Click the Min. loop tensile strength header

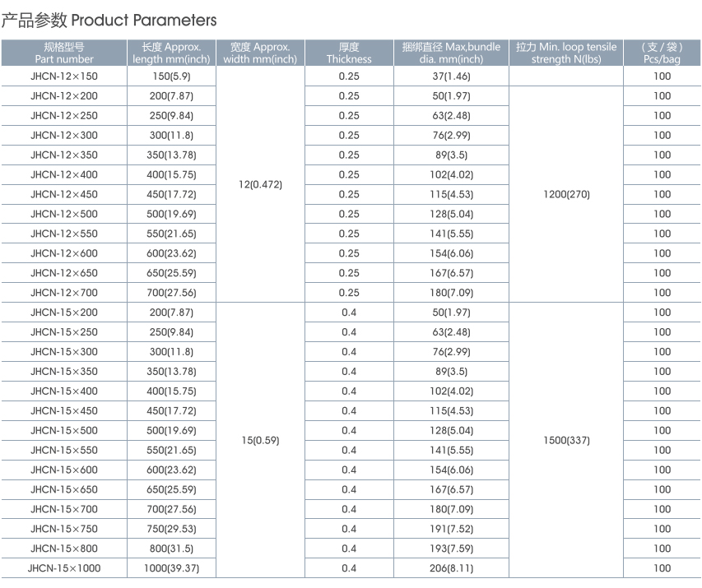(x=566, y=53)
